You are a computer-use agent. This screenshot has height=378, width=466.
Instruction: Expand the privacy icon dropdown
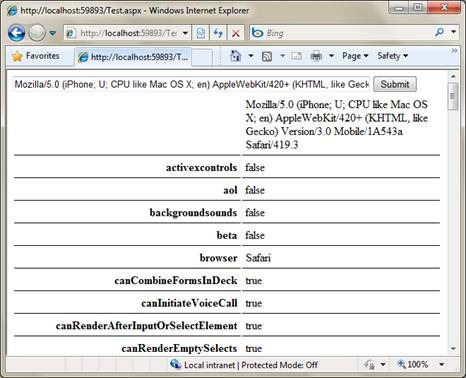[383, 365]
